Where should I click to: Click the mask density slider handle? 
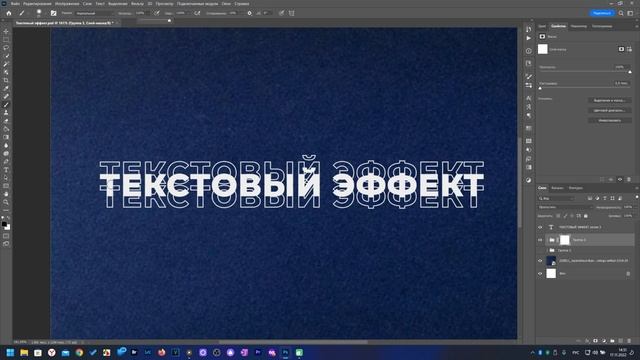(x=630, y=72)
